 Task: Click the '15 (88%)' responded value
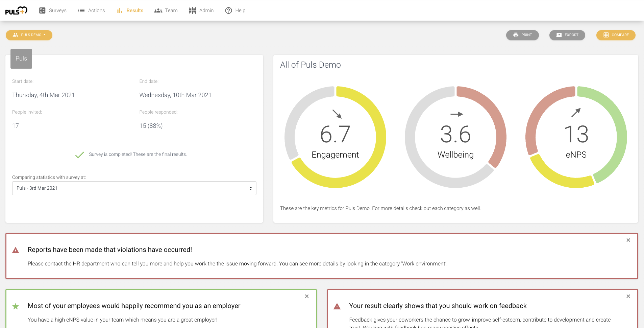[x=151, y=126]
